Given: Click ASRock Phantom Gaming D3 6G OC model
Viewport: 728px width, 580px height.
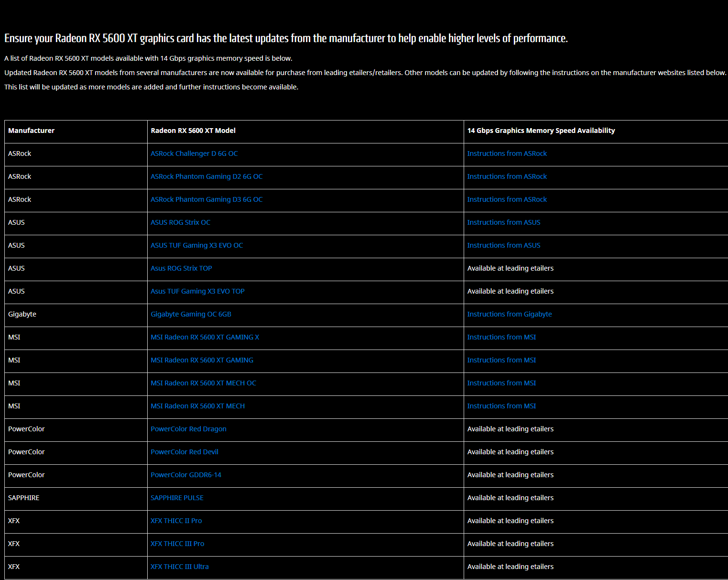Looking at the screenshot, I should (x=206, y=199).
